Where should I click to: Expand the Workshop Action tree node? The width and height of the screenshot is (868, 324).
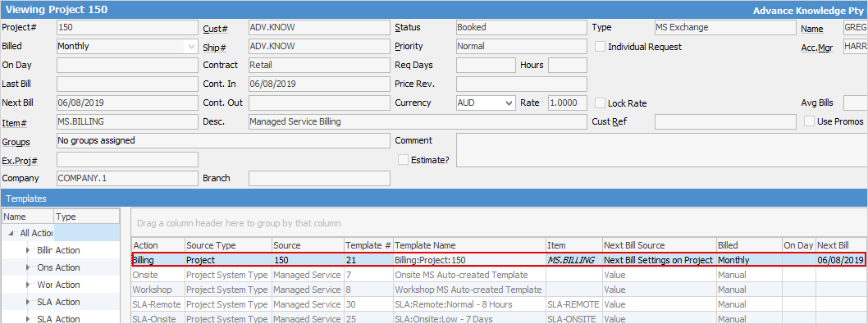pos(29,285)
